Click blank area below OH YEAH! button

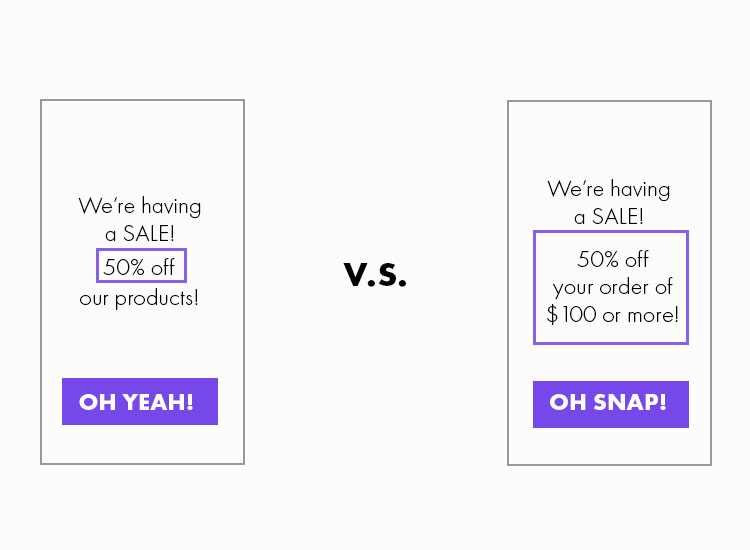pos(142,443)
